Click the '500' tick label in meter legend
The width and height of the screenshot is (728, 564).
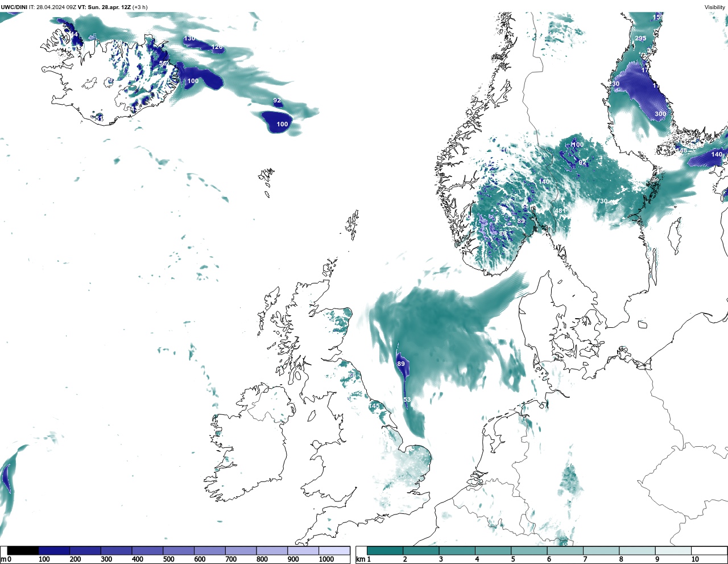coord(168,559)
